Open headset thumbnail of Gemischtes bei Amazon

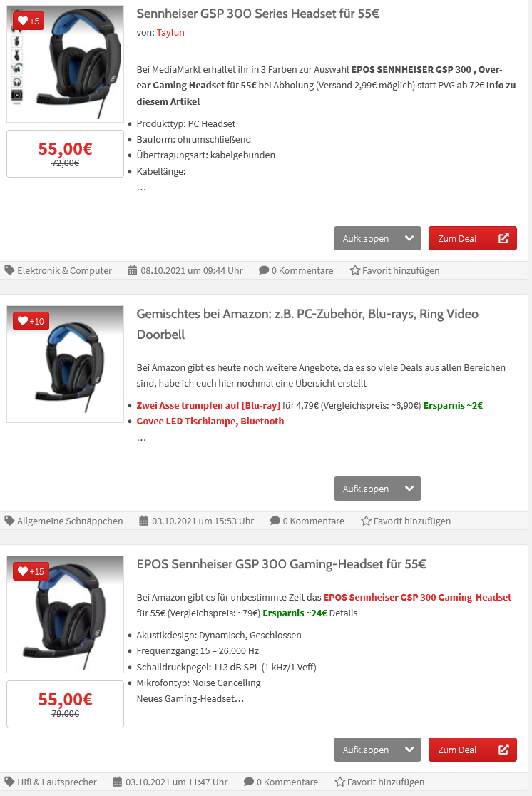point(65,364)
